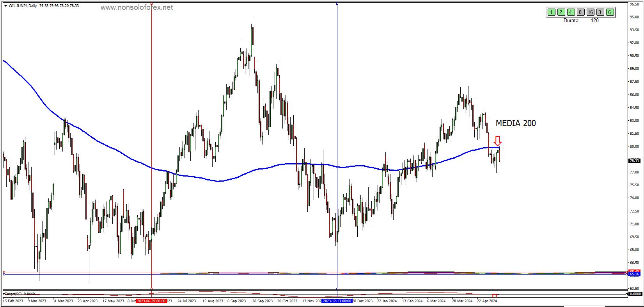The image size is (644, 307).
Task: Select the red horizontal line's left handle
Action: (x=4, y=272)
